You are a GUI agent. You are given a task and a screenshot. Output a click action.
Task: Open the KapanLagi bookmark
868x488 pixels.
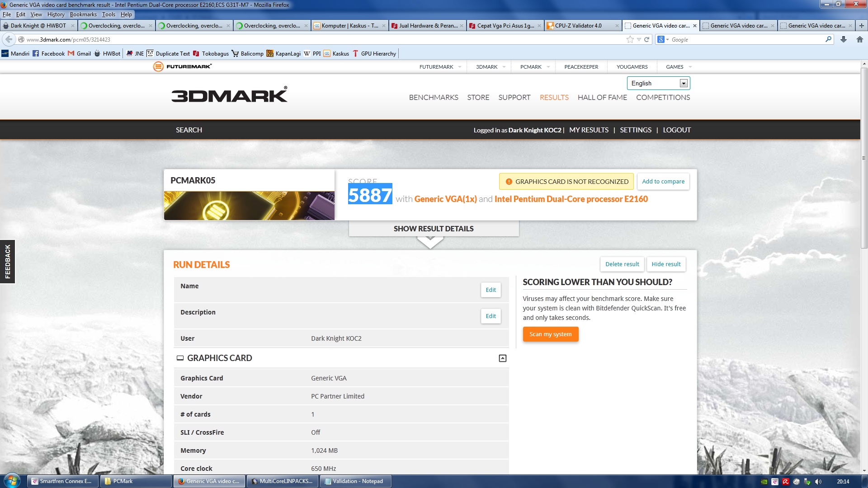point(283,53)
